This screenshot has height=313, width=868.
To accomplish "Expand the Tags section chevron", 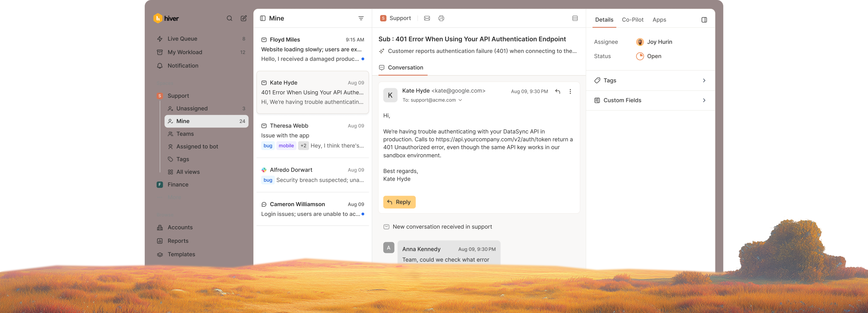I will [704, 81].
